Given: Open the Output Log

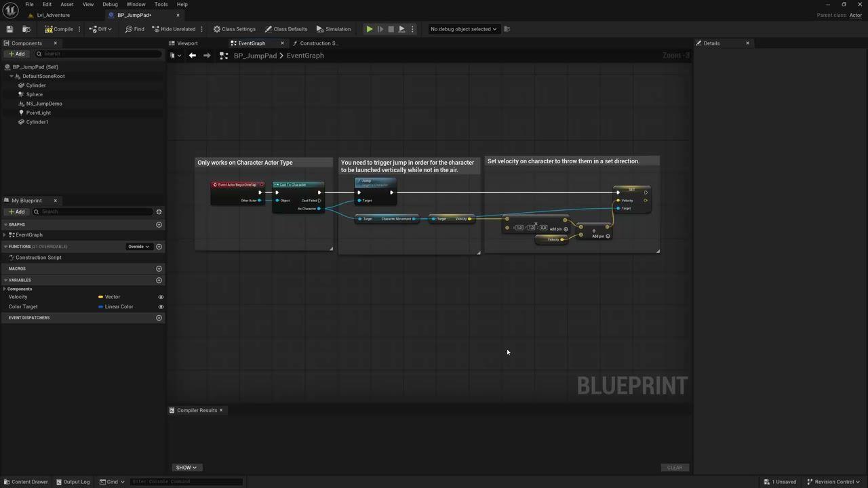Looking at the screenshot, I should click(x=73, y=482).
